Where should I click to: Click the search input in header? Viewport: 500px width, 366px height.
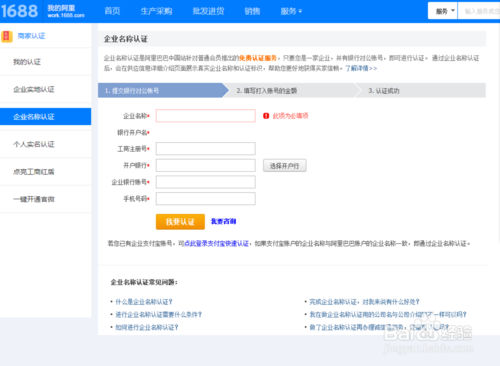click(x=479, y=11)
